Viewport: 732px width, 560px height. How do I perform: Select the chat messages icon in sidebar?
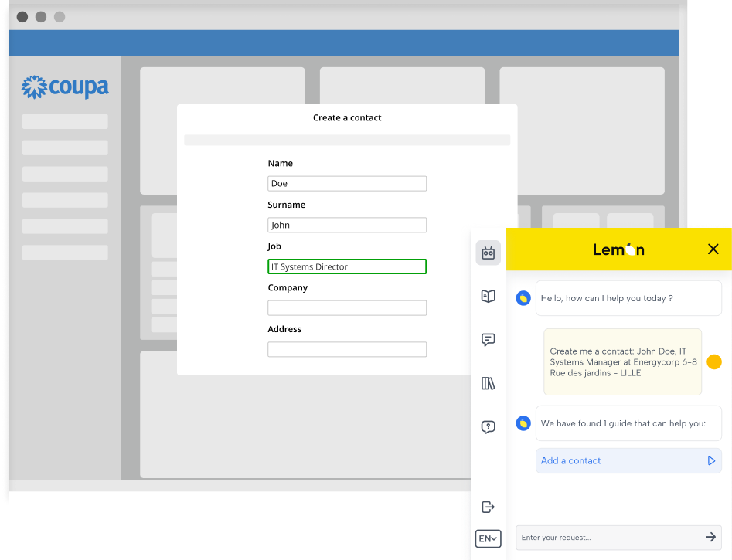(x=488, y=340)
